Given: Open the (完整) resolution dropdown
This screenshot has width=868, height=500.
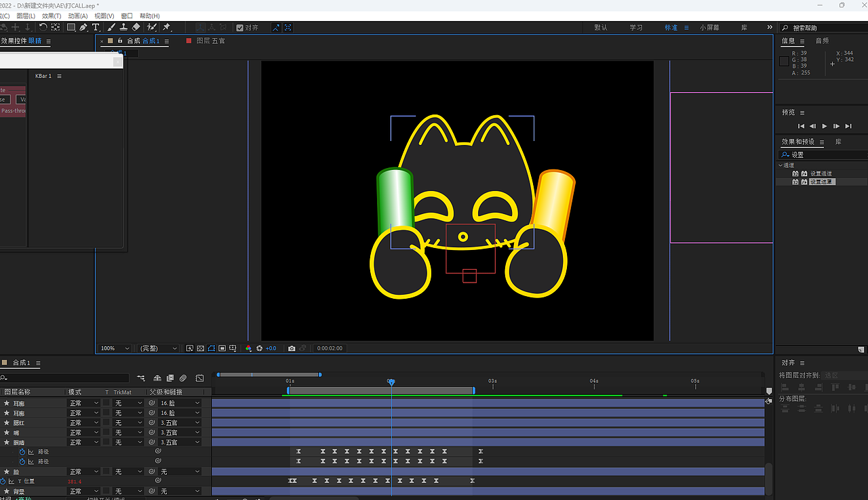Looking at the screenshot, I should (x=159, y=348).
